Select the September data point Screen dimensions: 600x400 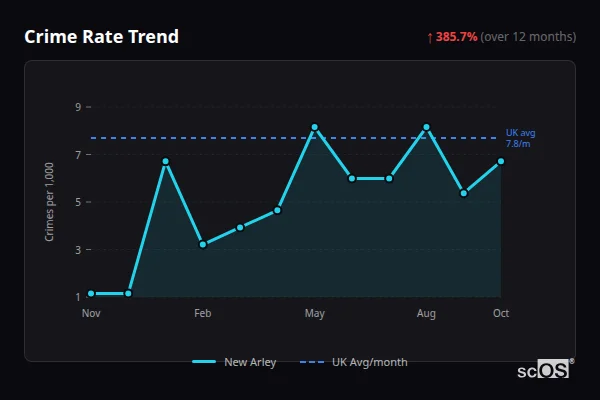coord(464,193)
